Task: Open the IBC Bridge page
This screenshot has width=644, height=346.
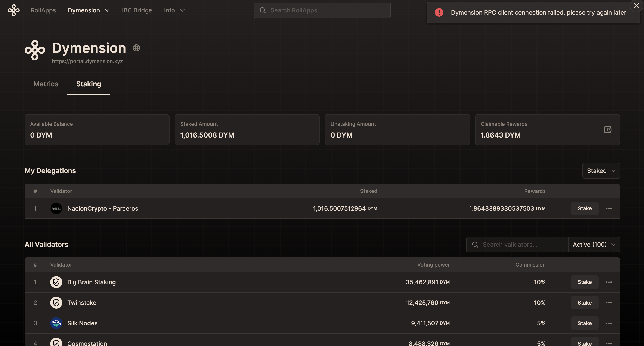Action: (x=137, y=10)
